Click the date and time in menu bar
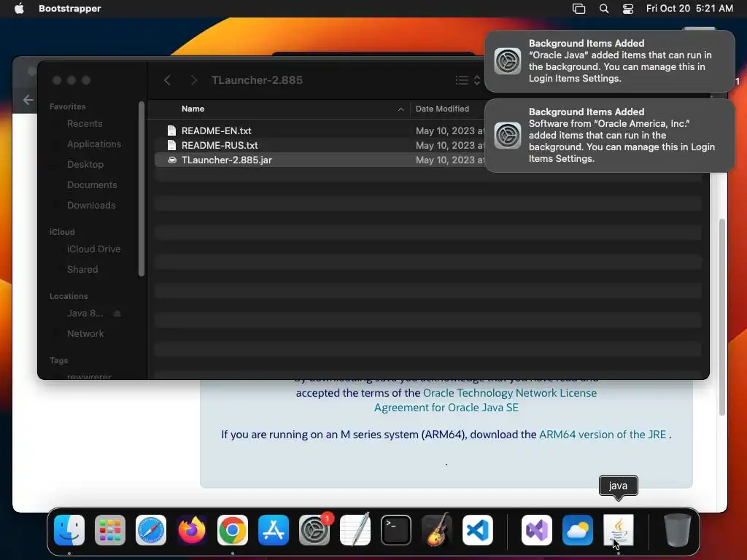The image size is (747, 560). coord(689,9)
